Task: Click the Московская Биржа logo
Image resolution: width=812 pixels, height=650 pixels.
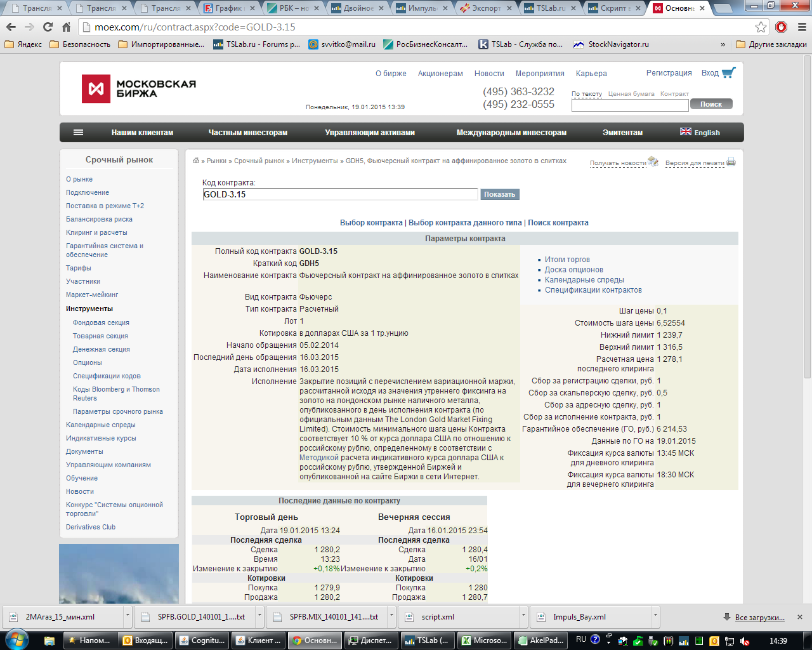Action: pyautogui.click(x=139, y=88)
